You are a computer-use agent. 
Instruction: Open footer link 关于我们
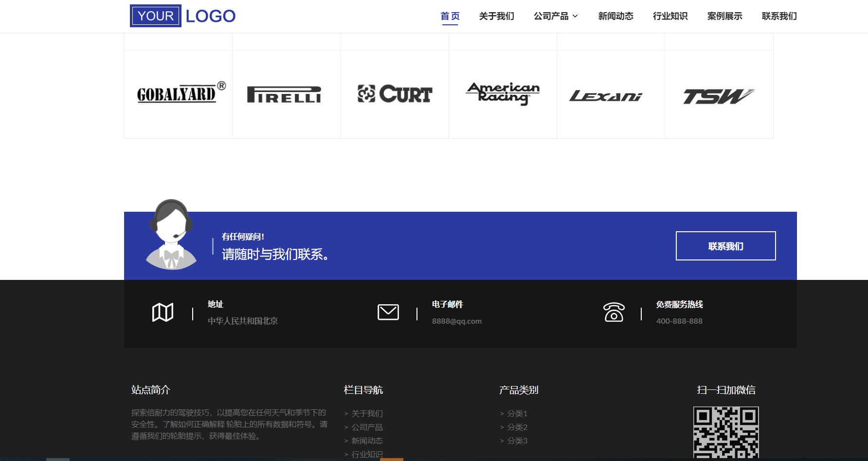click(367, 413)
